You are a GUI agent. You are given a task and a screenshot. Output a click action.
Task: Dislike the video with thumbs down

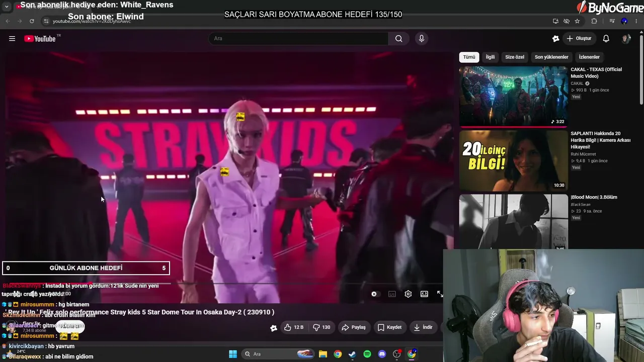click(x=321, y=327)
